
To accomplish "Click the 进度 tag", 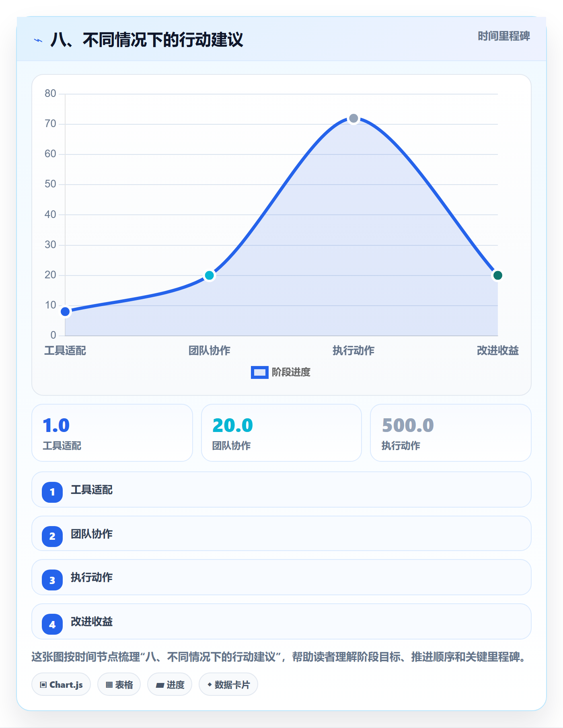I will pos(170,685).
